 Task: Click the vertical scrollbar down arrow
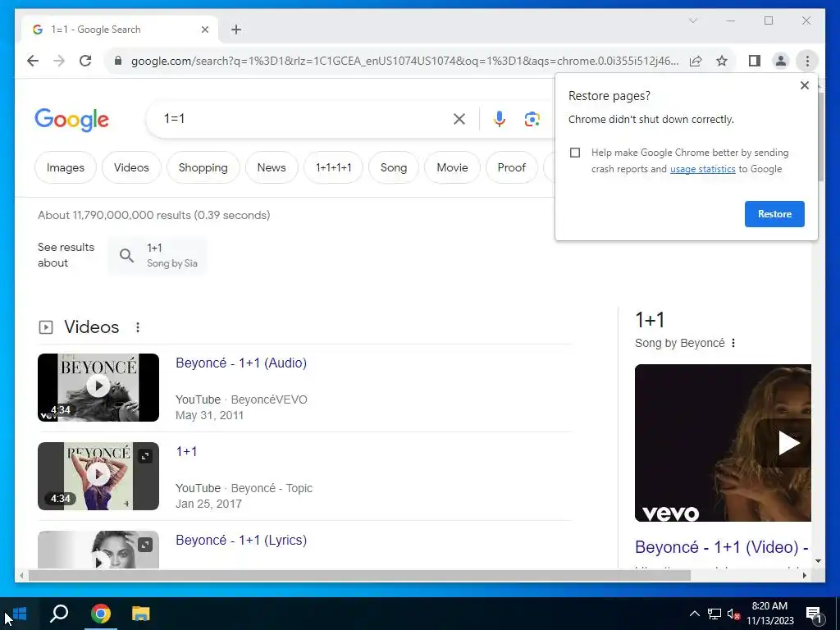pos(818,561)
